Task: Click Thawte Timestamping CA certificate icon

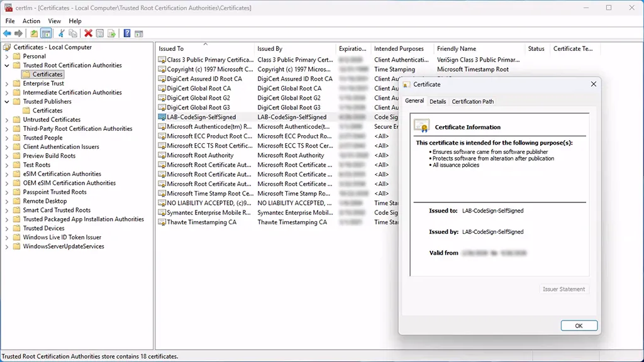Action: pyautogui.click(x=162, y=222)
